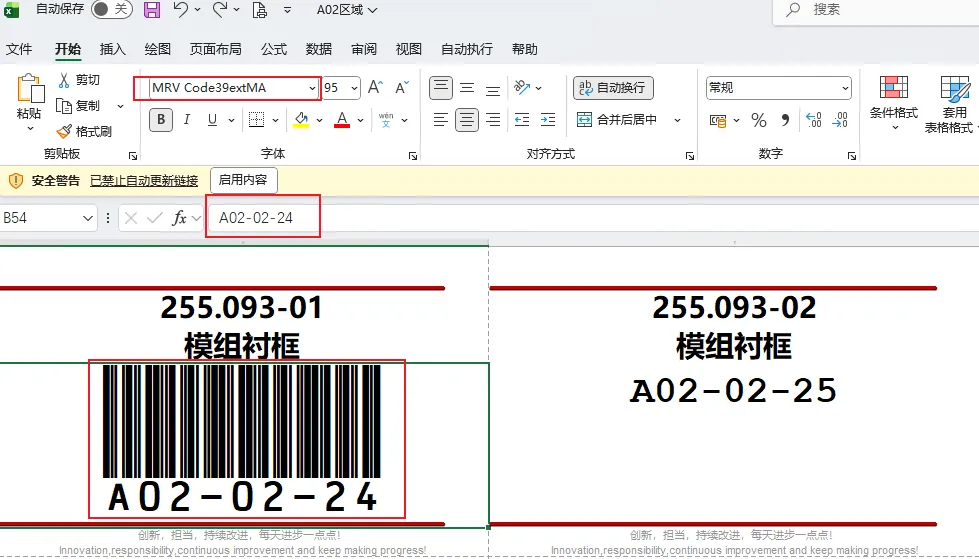Decrease indent
The width and height of the screenshot is (979, 559).
point(522,120)
